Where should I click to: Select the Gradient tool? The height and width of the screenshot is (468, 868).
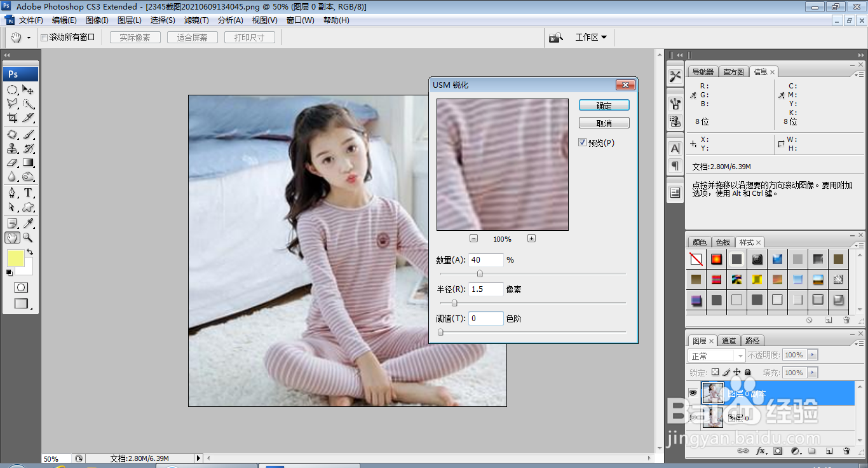click(x=29, y=163)
